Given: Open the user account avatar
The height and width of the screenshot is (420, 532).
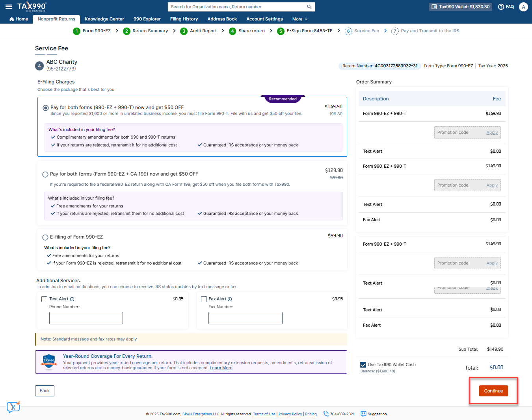Looking at the screenshot, I should pyautogui.click(x=523, y=7).
